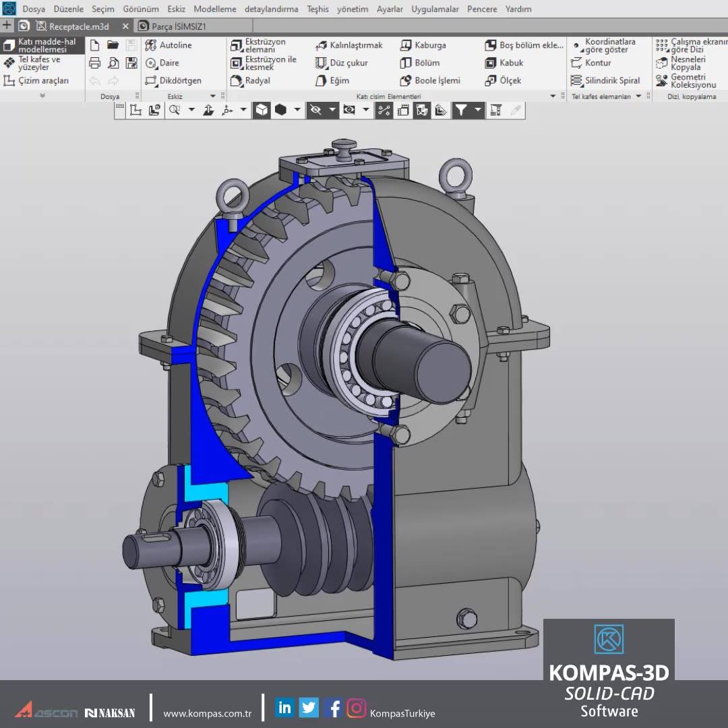
Task: Expand the Eskiz panel dropdown arrow
Action: pos(213,96)
